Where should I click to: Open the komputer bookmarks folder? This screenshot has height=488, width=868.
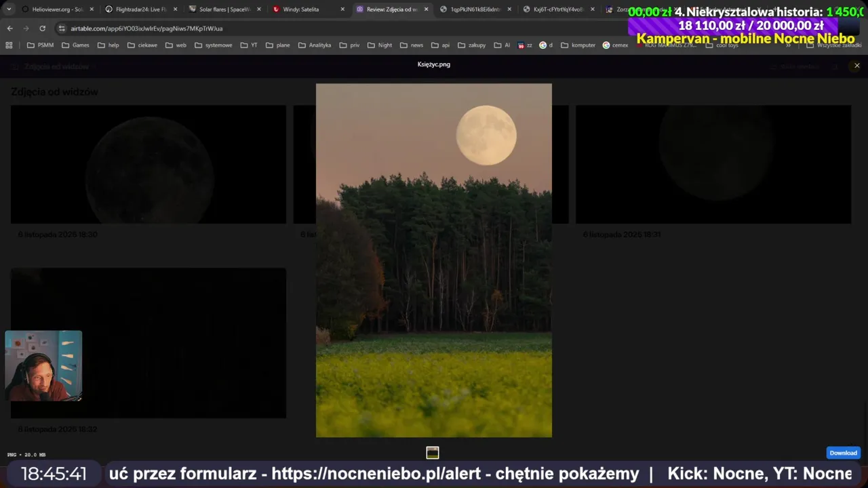(578, 45)
